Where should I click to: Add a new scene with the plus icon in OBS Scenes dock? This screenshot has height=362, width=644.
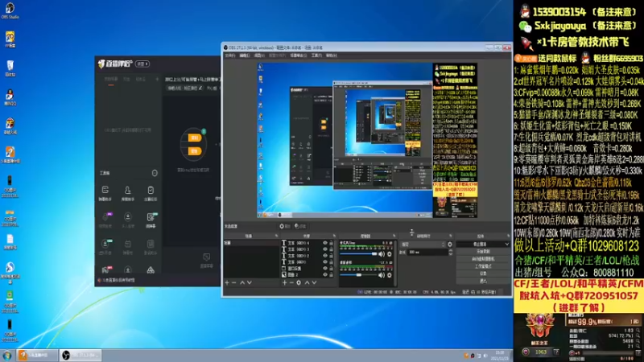click(227, 283)
